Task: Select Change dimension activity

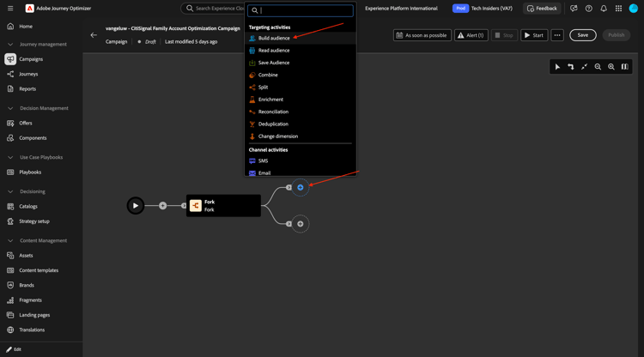Action: pyautogui.click(x=301, y=136)
